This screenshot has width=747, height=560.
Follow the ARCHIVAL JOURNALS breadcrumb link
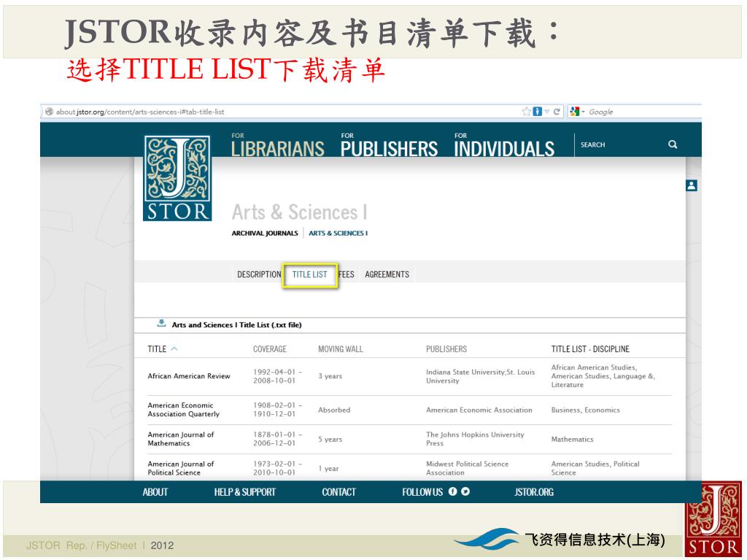[264, 233]
